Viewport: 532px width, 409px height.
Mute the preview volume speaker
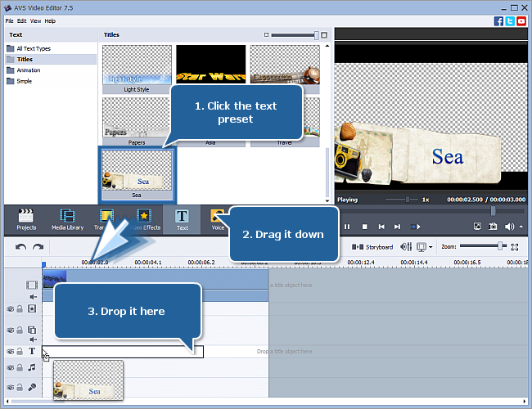click(x=509, y=227)
